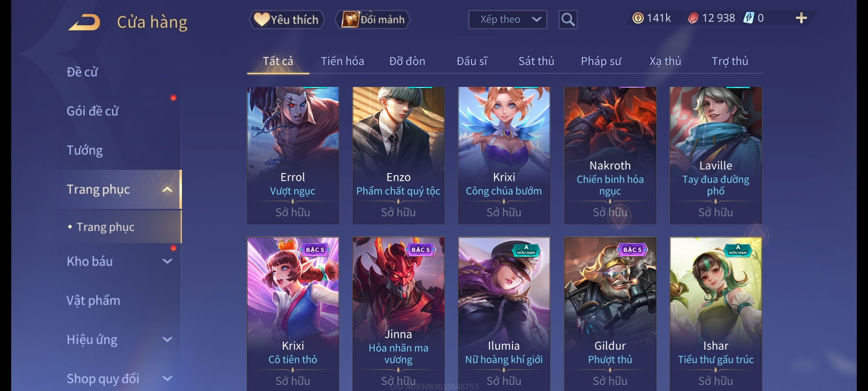Open the search magnifier icon
The height and width of the screenshot is (391, 868).
coord(568,20)
